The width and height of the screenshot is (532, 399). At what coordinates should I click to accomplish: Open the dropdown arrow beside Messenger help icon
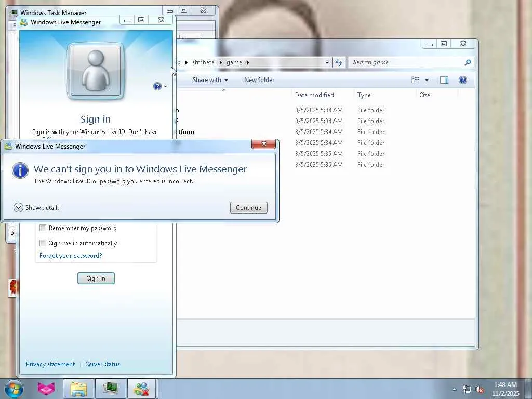[x=165, y=87]
